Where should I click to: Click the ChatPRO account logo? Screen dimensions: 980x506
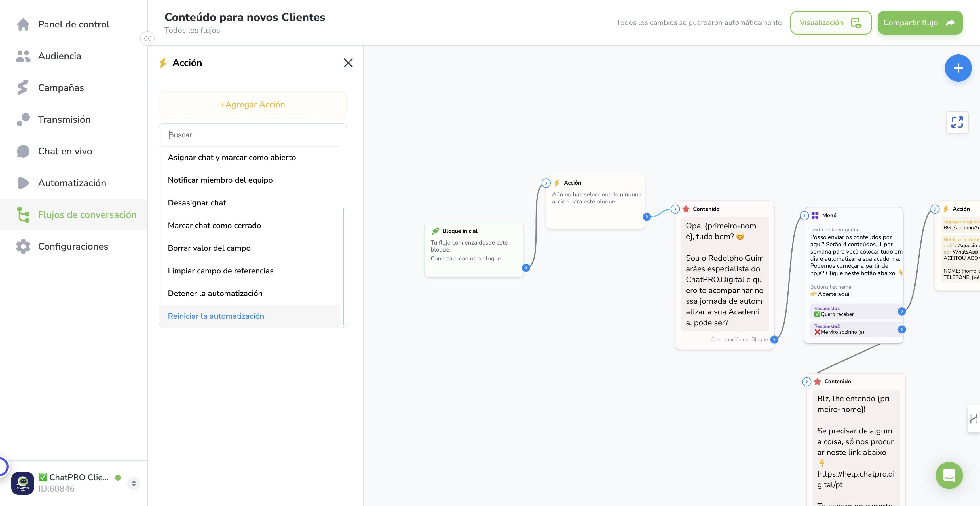[x=22, y=483]
